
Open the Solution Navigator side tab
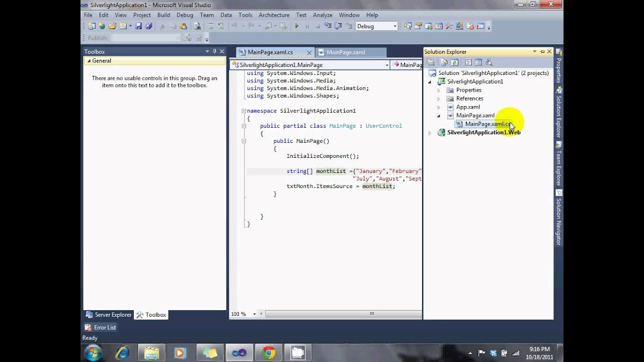[558, 218]
